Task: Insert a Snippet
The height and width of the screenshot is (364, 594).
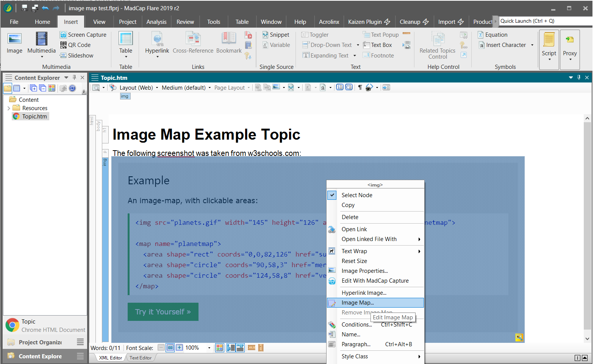Action: (276, 34)
